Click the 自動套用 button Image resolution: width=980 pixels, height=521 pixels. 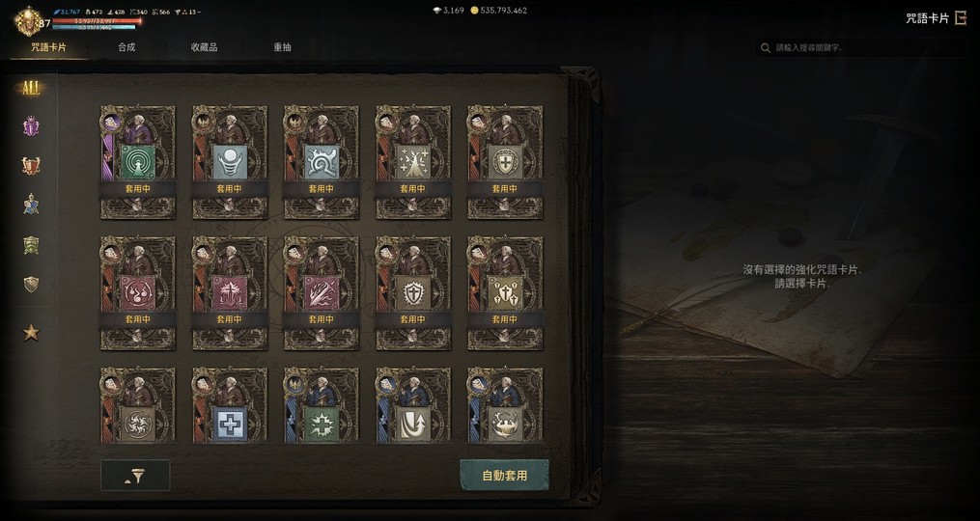pos(504,476)
